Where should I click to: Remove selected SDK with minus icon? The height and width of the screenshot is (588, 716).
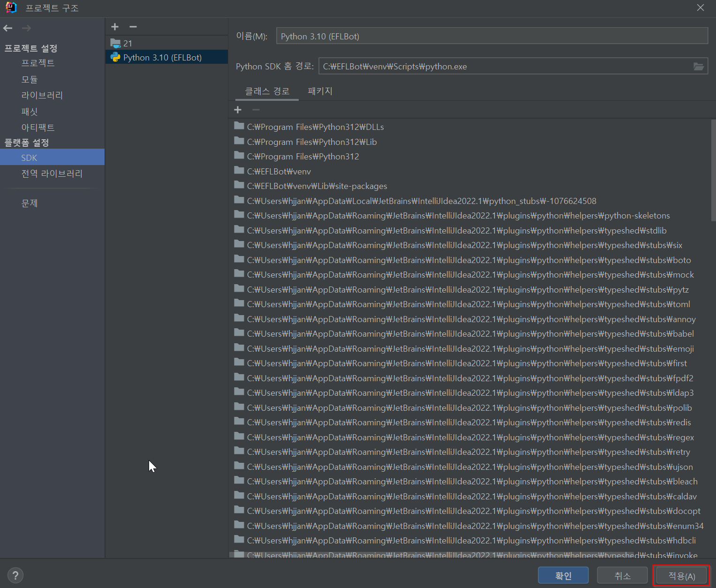133,27
